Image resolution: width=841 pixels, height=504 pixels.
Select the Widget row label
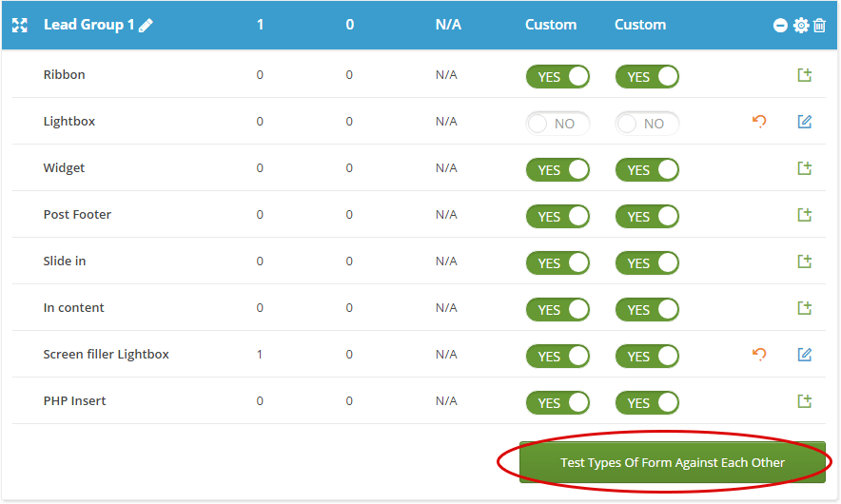tap(64, 168)
